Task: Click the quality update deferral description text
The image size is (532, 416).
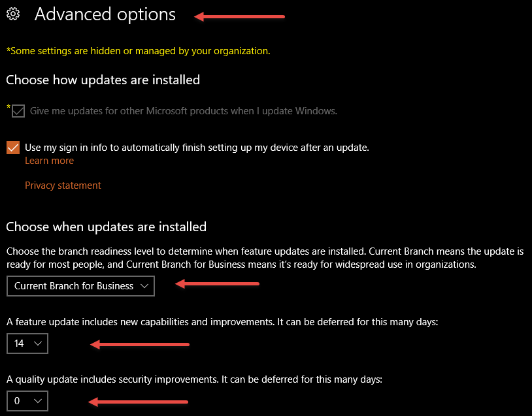Action: tap(194, 379)
